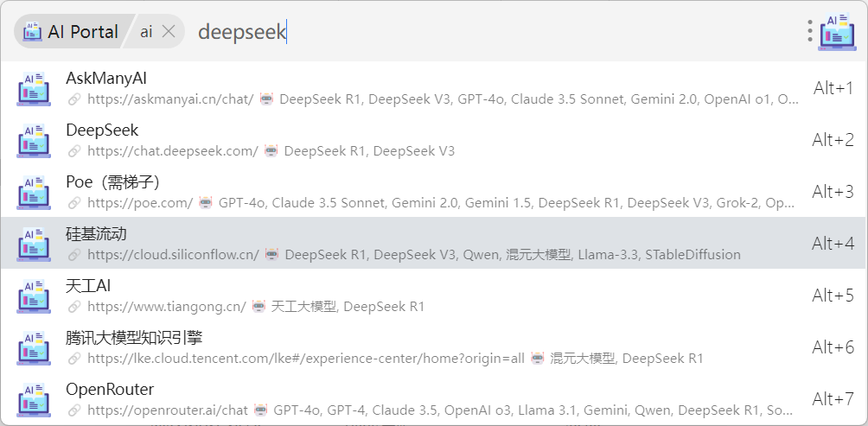The image size is (868, 426).
Task: Open the three-dot options menu
Action: tap(809, 31)
